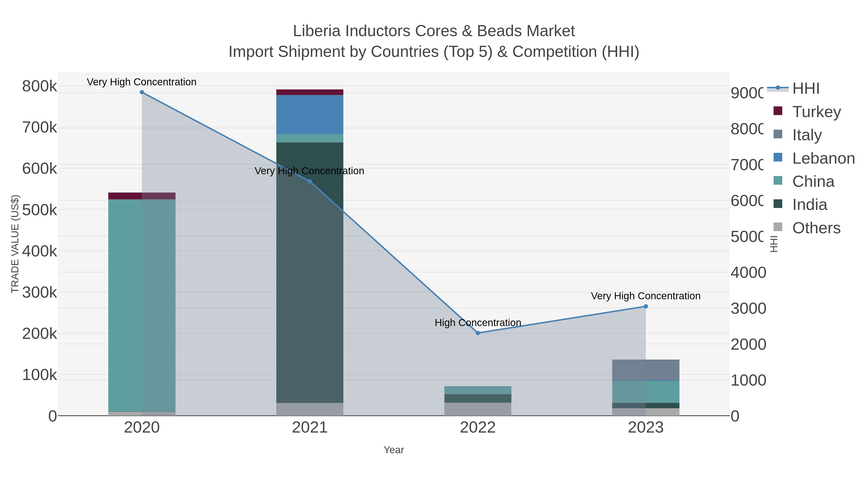Click the India bar segment in 2021
This screenshot has width=868, height=488.
point(310,273)
